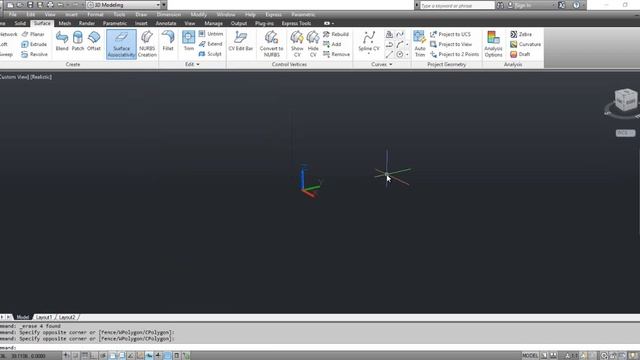Select the Spline CV tool
The image size is (640, 360).
369,40
